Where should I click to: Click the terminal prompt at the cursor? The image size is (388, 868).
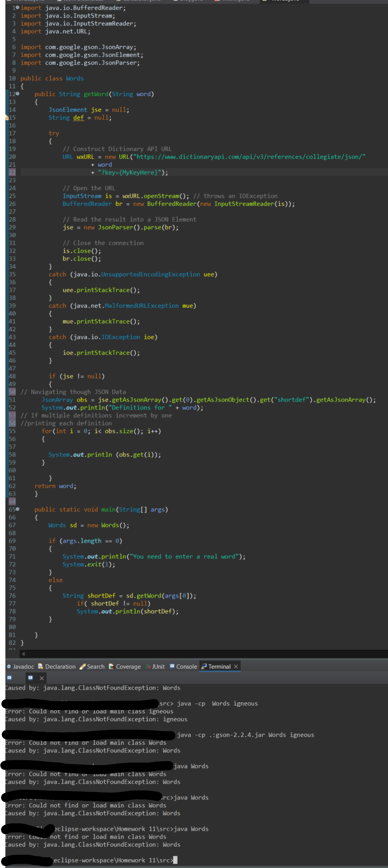point(175,860)
